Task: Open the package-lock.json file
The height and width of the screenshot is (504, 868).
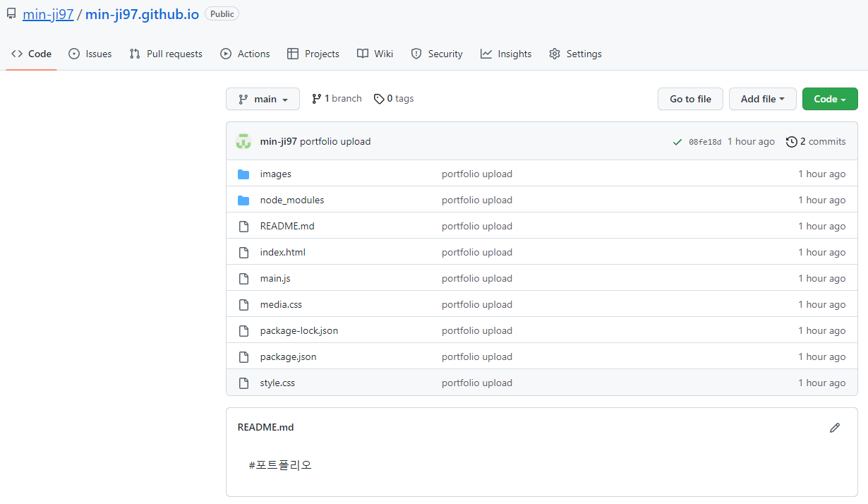Action: click(x=299, y=330)
